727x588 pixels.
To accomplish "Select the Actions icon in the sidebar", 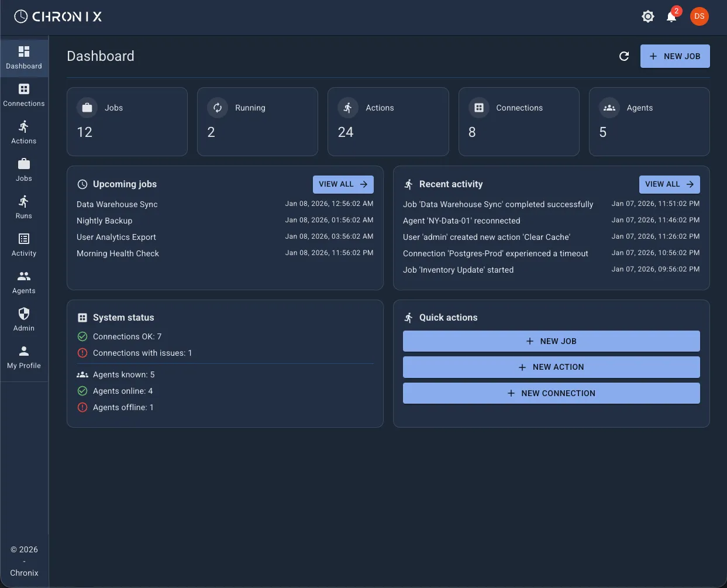I will (23, 132).
